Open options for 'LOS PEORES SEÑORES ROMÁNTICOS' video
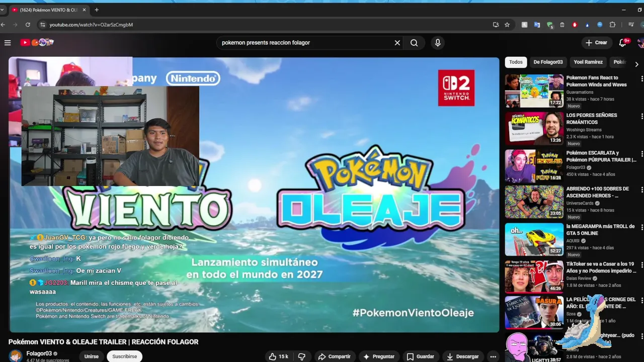The height and width of the screenshot is (362, 644). click(641, 116)
